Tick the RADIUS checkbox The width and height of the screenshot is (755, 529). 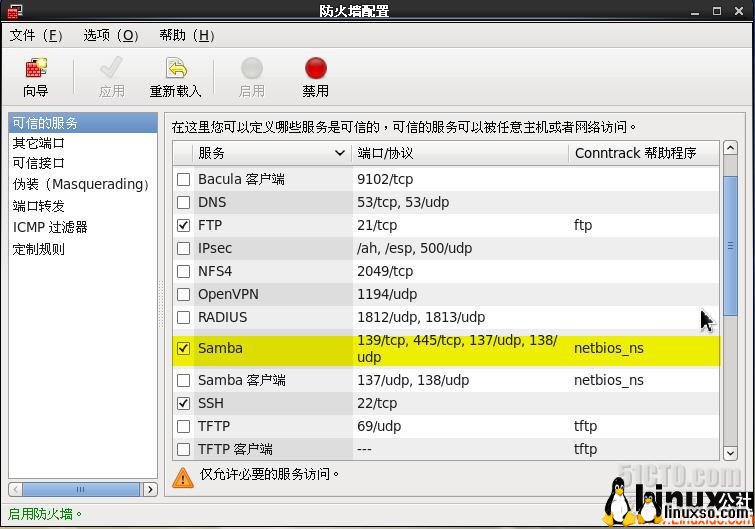(x=183, y=317)
